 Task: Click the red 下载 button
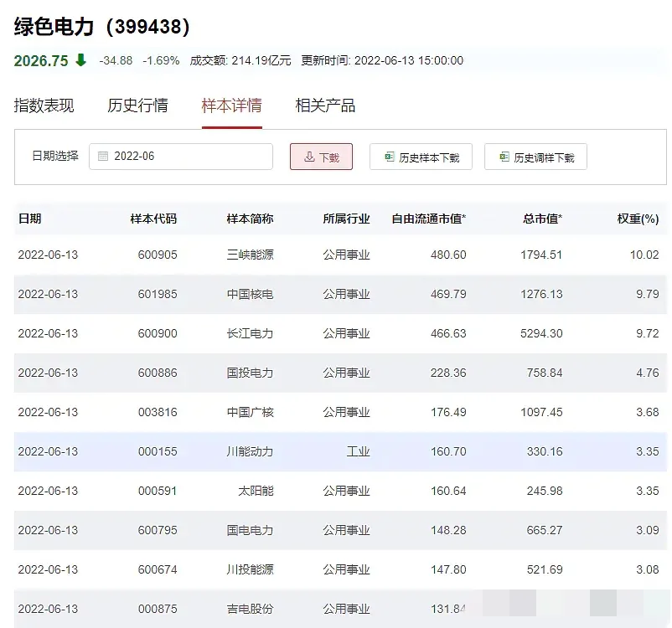click(x=322, y=157)
